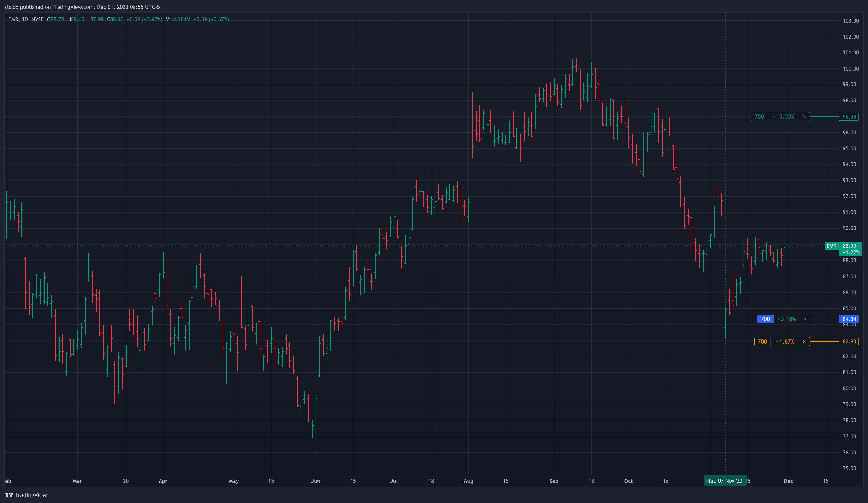Click the Tue 07 Nov '23 date marker

pyautogui.click(x=725, y=481)
